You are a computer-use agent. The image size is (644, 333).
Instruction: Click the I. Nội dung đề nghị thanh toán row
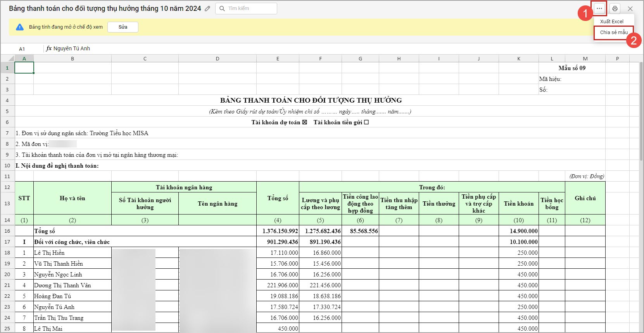click(310, 166)
